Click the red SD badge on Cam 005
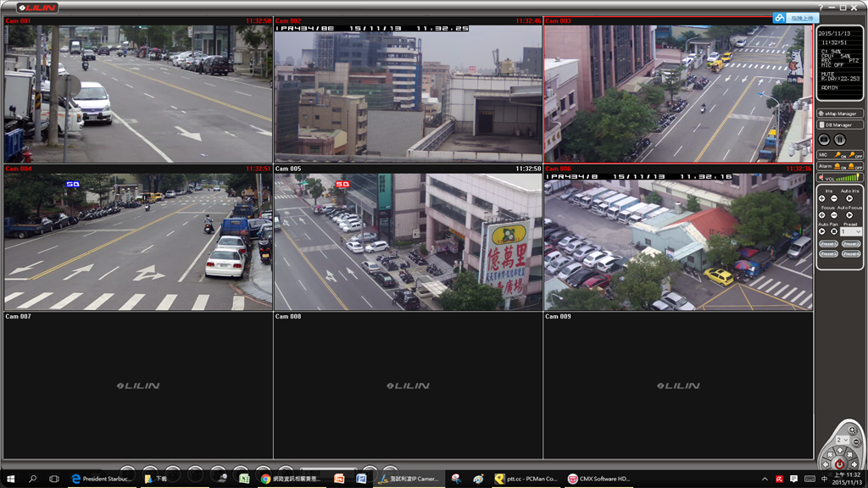Viewport: 868px width, 488px height. (x=342, y=184)
